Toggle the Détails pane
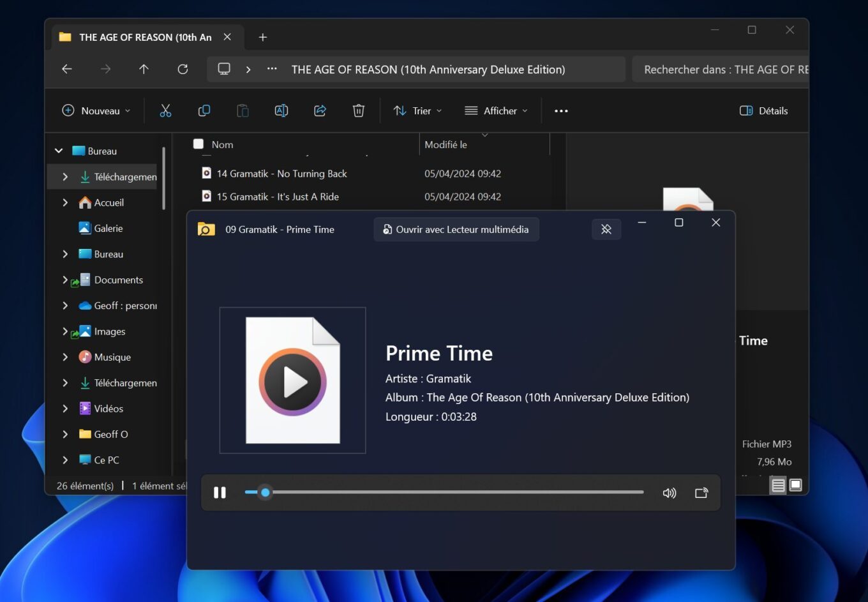 pyautogui.click(x=764, y=110)
